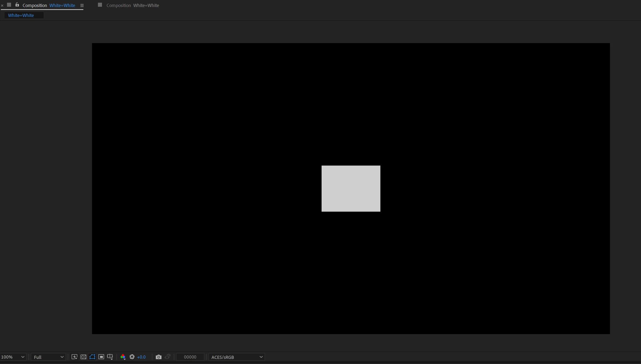The height and width of the screenshot is (364, 641).
Task: Open Show Channel RGB color icon
Action: coord(123,357)
